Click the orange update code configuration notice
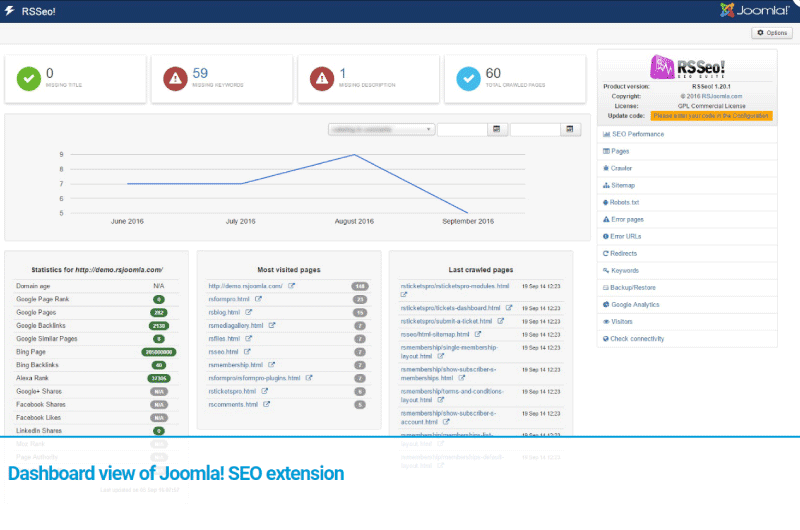Viewport: 800px width, 530px height. (x=711, y=116)
